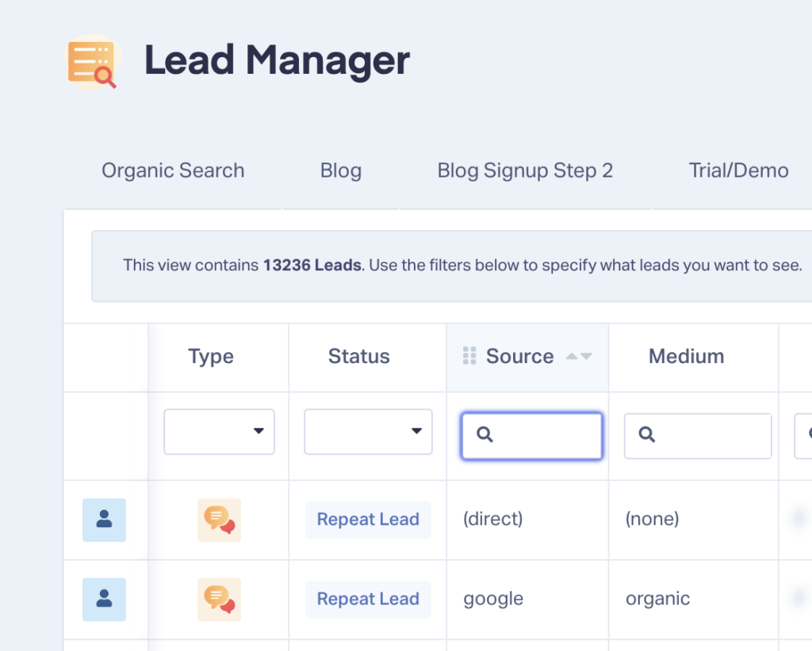This screenshot has height=651, width=812.
Task: Click the magnifier icon in Source filter
Action: coord(485,434)
